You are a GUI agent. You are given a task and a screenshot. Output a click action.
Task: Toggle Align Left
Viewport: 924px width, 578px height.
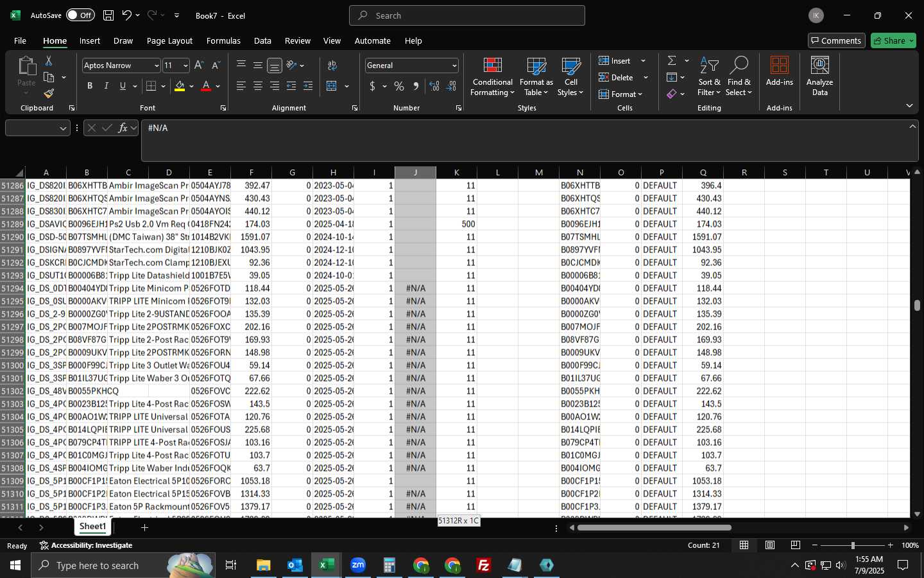tap(241, 86)
